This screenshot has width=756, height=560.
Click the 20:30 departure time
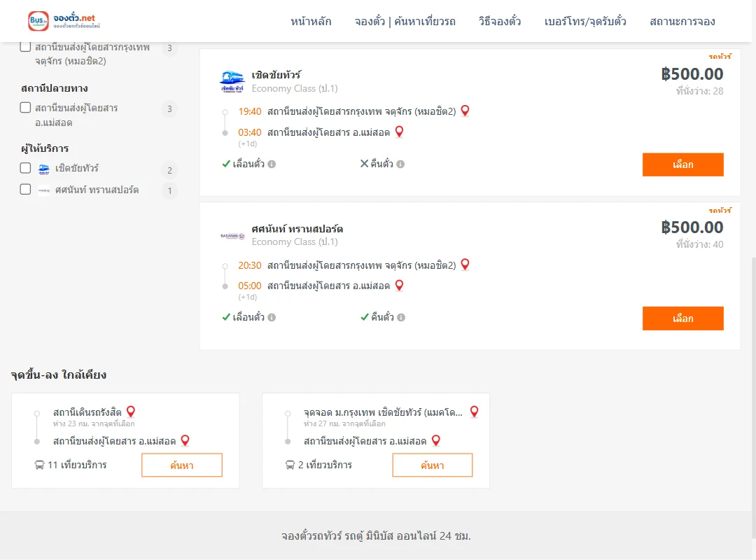pos(250,265)
